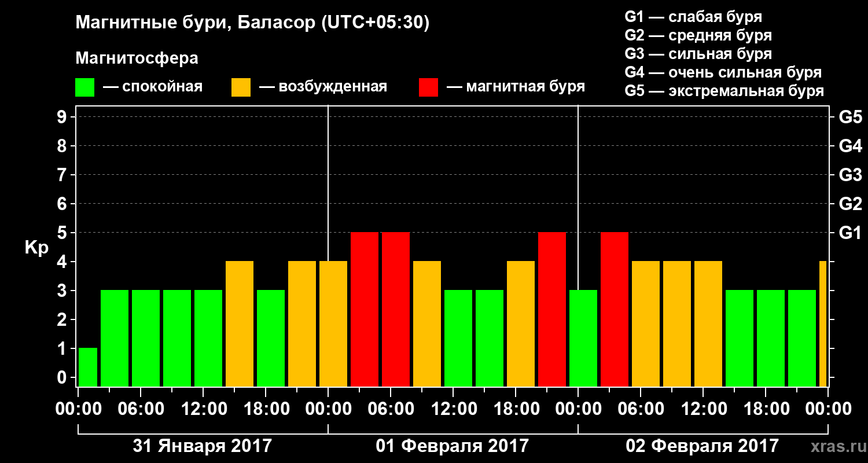Select the date label 02 Февраля 2017
Screen dimensions: 868x463
coord(703,446)
